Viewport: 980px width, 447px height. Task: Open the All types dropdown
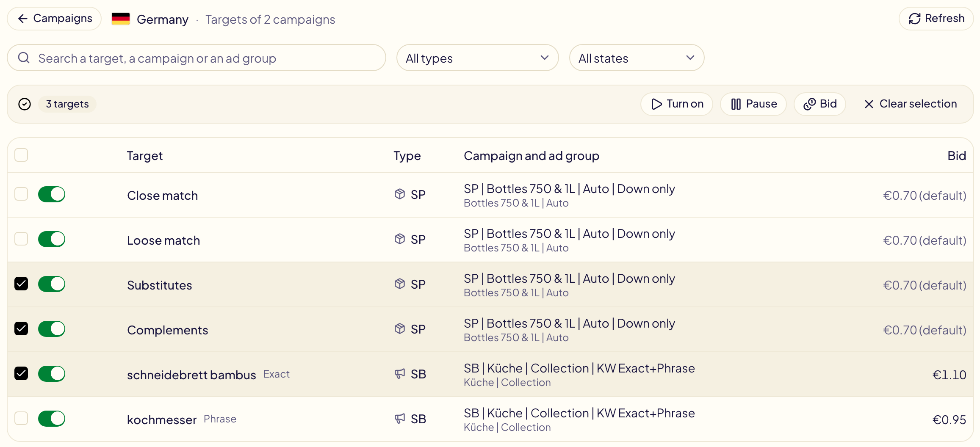point(477,58)
